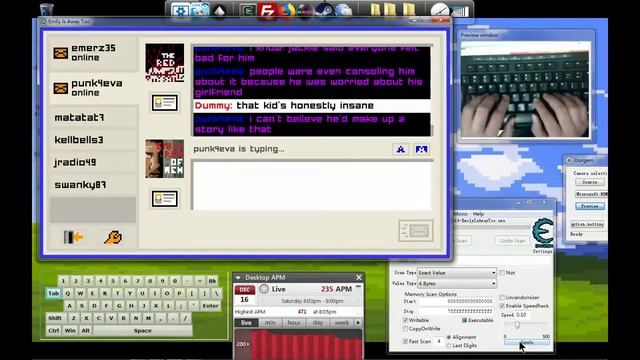Open the emerz35 message envelope icon
This screenshot has width=640, height=360.
point(60,53)
